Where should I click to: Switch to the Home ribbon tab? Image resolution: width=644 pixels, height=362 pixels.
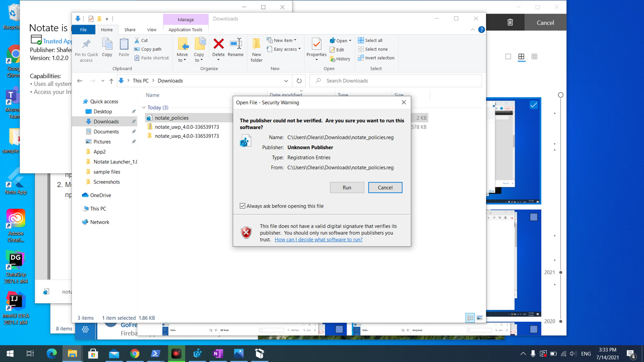pos(107,30)
